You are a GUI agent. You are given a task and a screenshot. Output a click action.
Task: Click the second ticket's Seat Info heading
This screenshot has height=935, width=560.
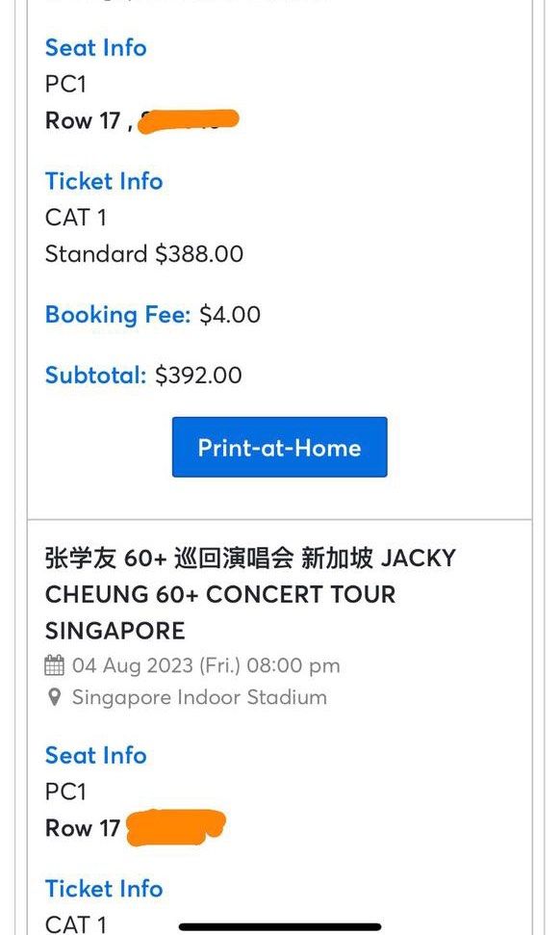click(x=95, y=756)
